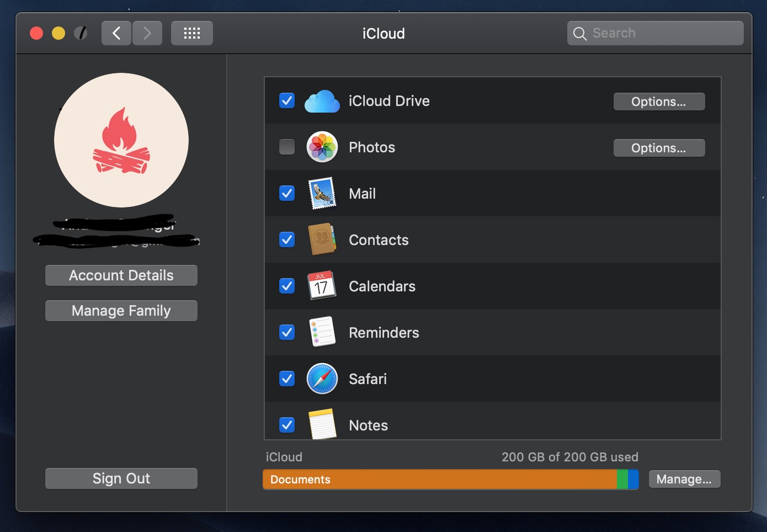Click the Photos pinwheel icon
This screenshot has width=767, height=532.
(322, 147)
